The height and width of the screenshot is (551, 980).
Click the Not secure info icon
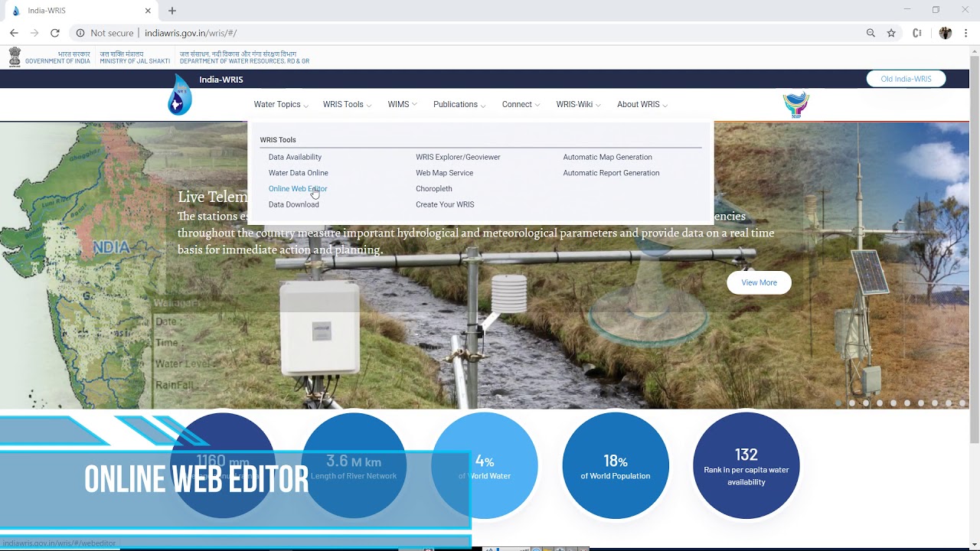(x=80, y=33)
